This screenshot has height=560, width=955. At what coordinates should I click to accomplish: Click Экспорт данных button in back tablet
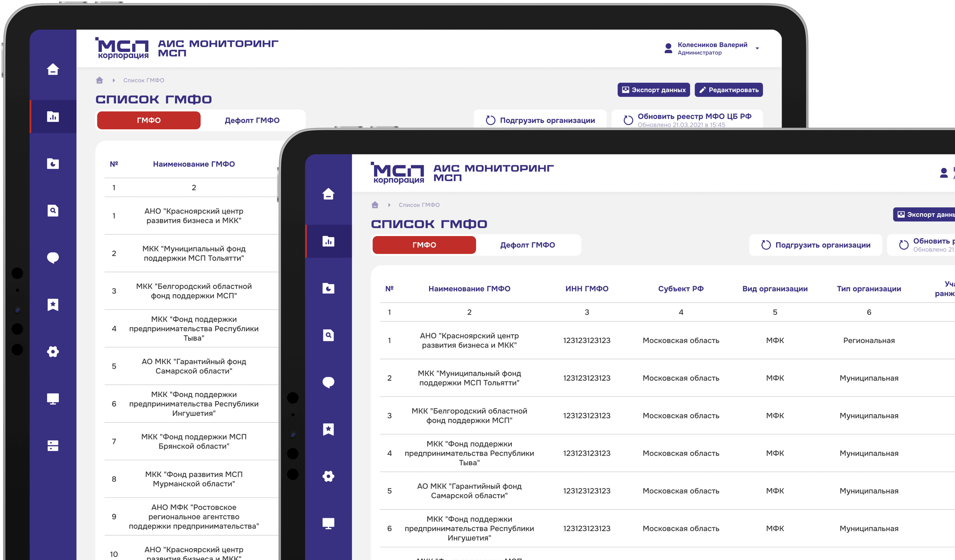tap(653, 90)
